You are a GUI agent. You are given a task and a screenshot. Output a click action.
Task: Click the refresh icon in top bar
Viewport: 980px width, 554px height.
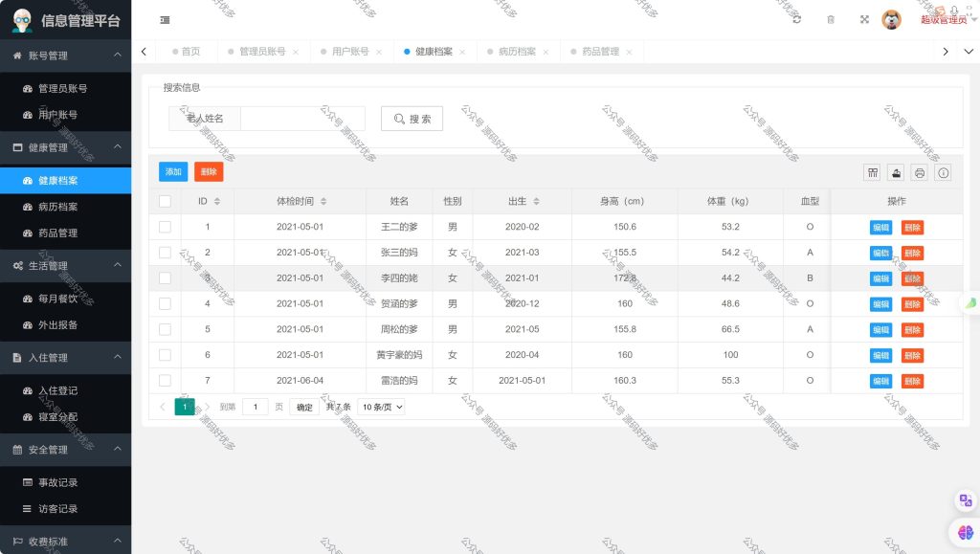(797, 19)
